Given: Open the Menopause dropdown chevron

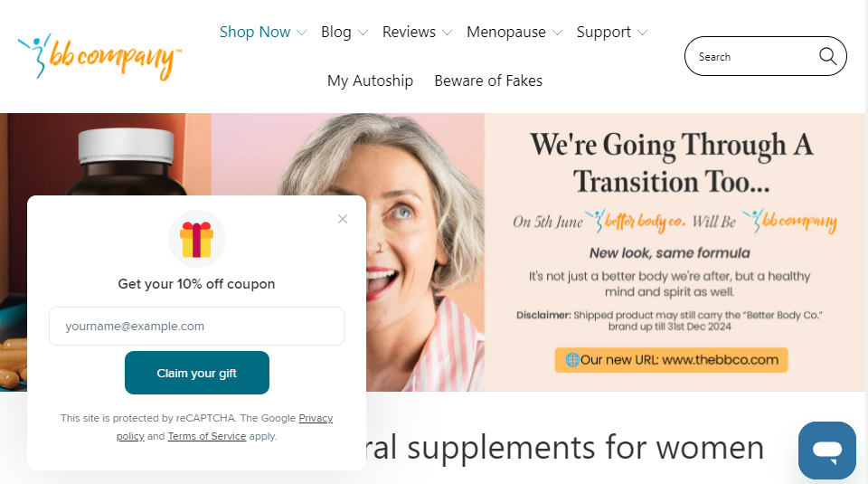Looking at the screenshot, I should [x=558, y=33].
